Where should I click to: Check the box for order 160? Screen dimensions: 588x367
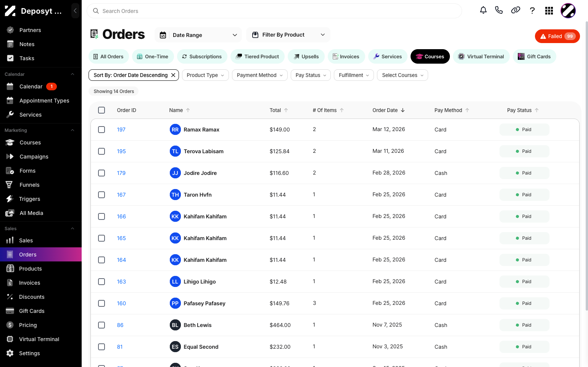[101, 303]
